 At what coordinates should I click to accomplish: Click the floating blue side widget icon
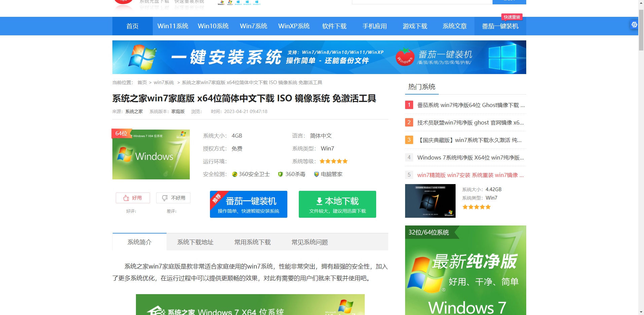[x=634, y=25]
